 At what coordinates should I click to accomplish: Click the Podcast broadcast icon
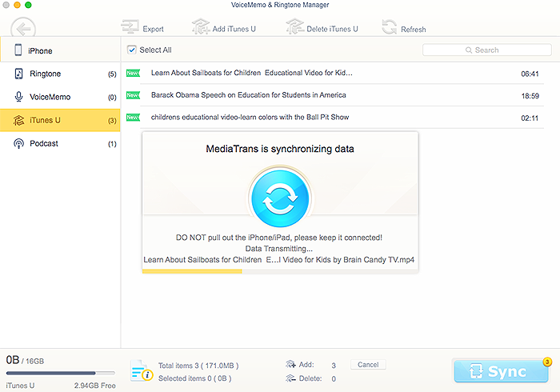tap(18, 143)
